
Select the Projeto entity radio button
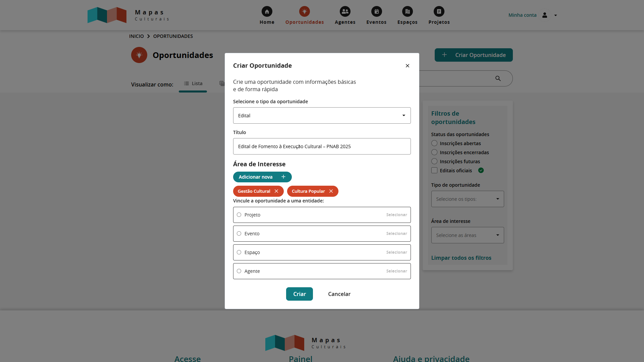(239, 215)
